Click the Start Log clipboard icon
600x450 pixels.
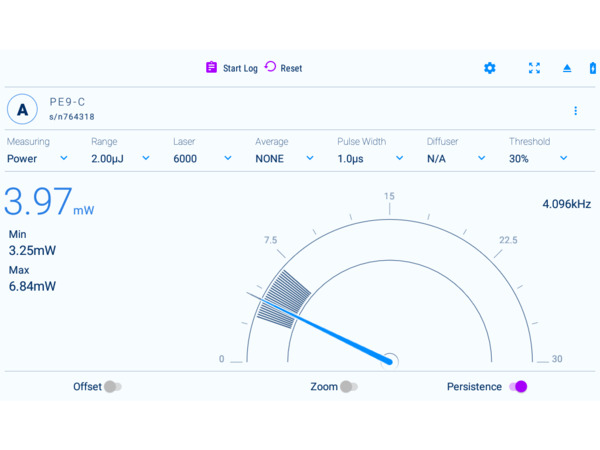click(x=211, y=68)
